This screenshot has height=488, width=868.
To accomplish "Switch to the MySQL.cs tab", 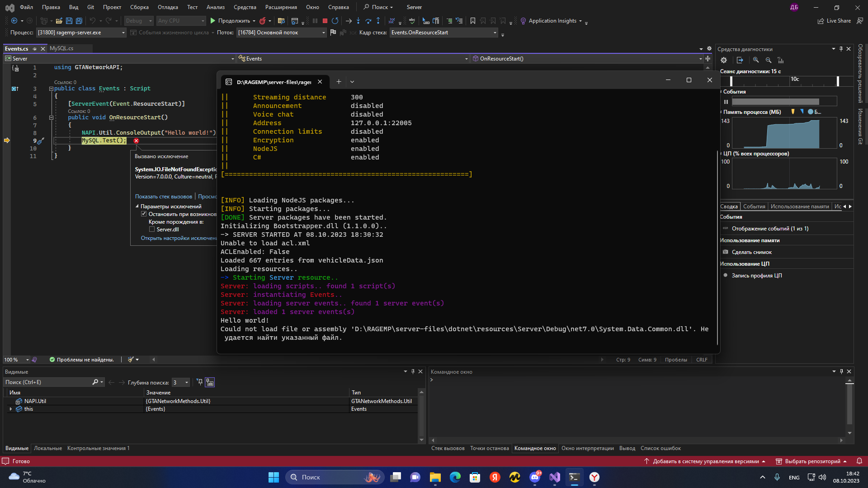I will (x=61, y=48).
